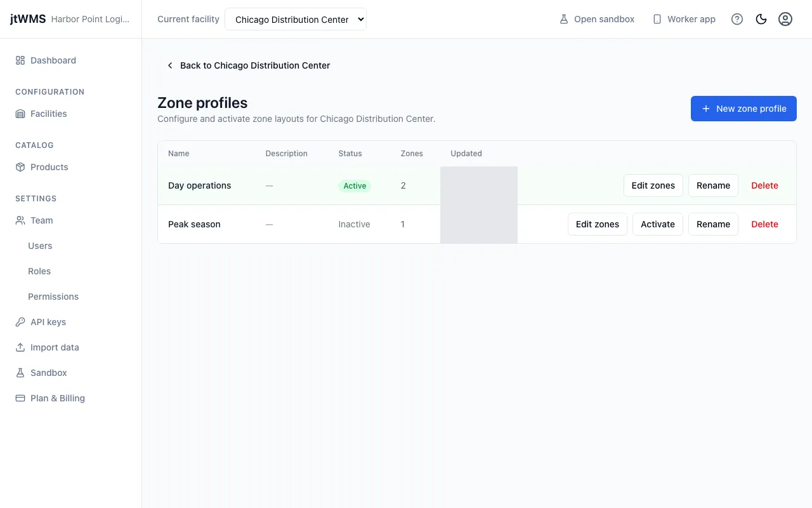Click the Worker app phone icon
The height and width of the screenshot is (508, 812).
pyautogui.click(x=657, y=19)
